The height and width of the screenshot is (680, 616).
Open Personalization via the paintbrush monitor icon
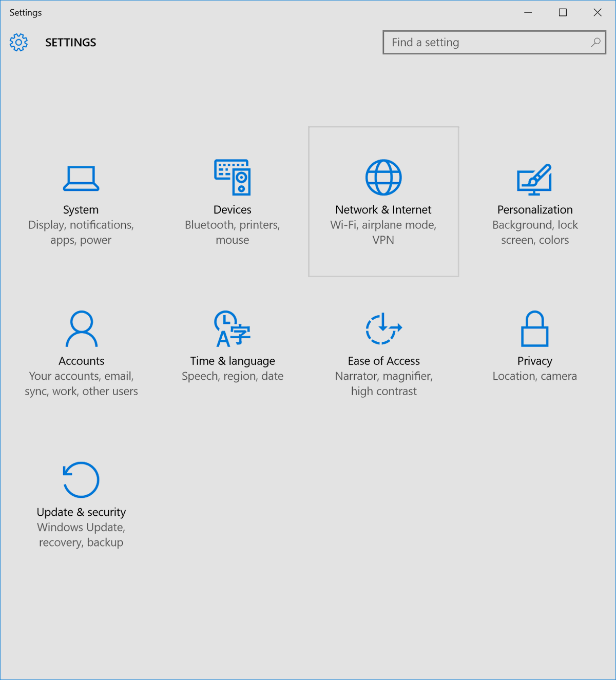tap(534, 179)
